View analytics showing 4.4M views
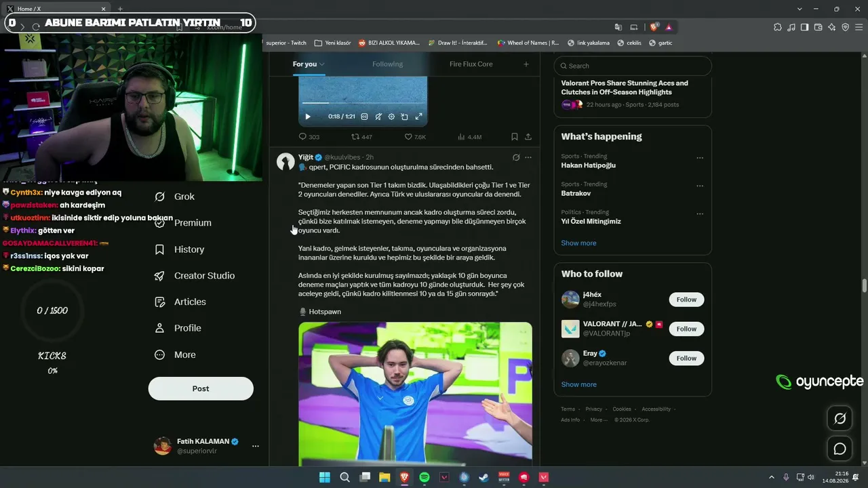 469,137
